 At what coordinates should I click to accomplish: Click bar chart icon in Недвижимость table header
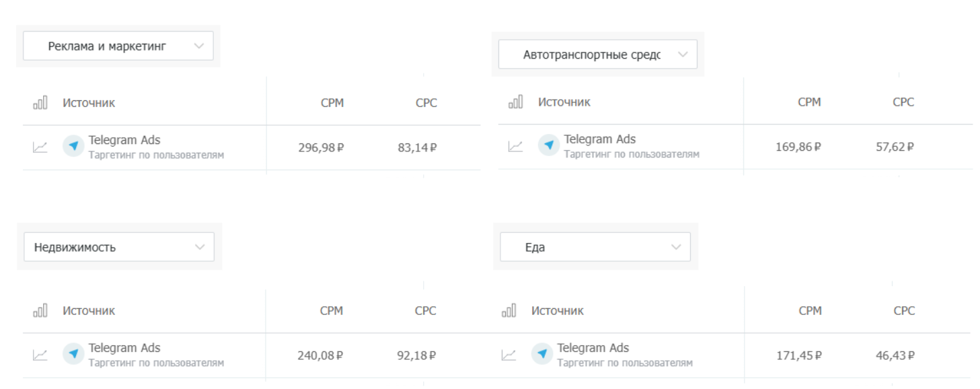point(40,310)
